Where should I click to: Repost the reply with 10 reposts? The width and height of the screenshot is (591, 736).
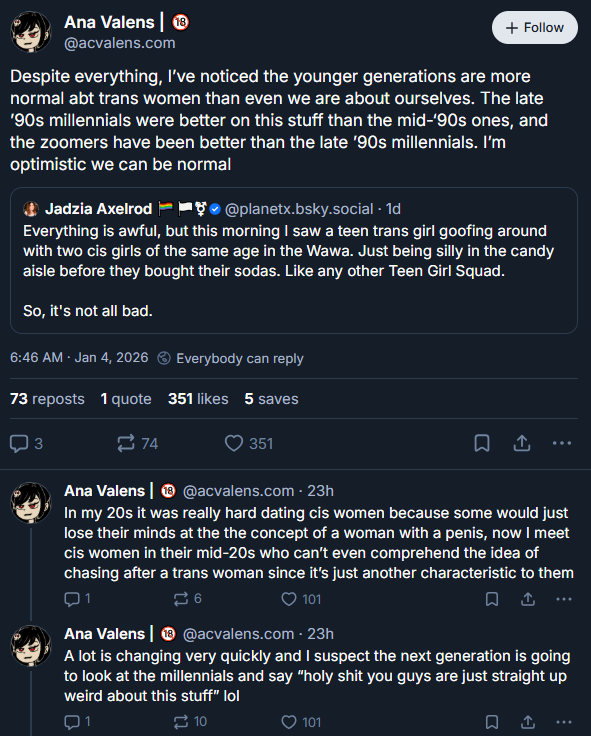pyautogui.click(x=190, y=722)
